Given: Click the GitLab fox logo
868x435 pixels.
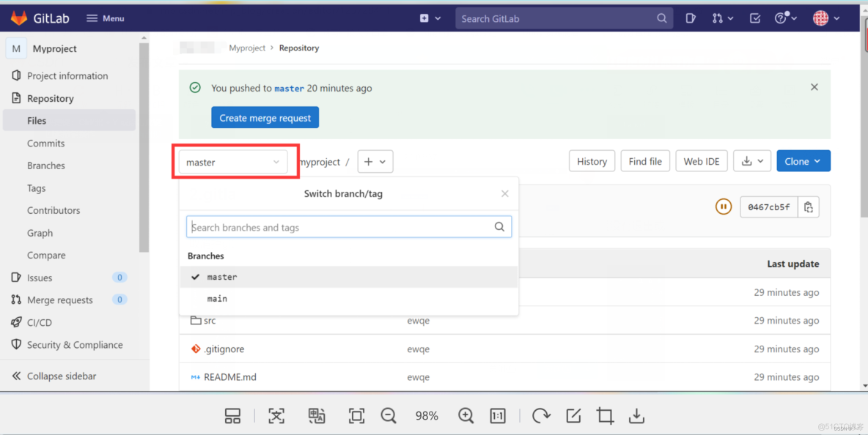Looking at the screenshot, I should click(19, 18).
